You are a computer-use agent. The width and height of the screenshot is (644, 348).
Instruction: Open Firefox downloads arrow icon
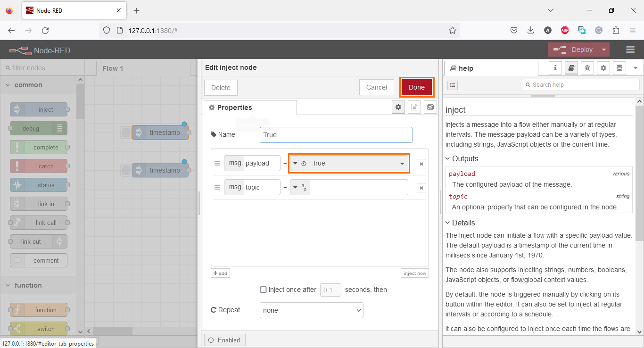click(x=530, y=30)
